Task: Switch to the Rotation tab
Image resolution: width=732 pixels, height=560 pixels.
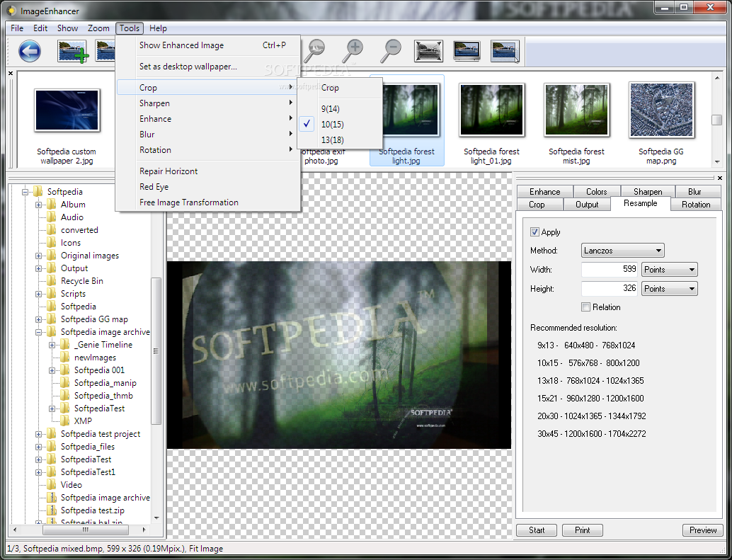Action: [696, 205]
